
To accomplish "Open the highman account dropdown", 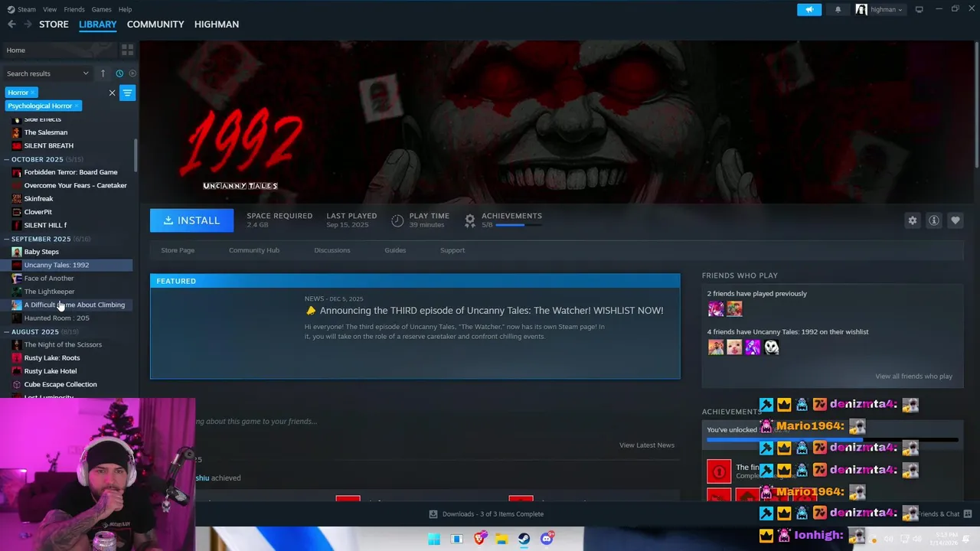I will 880,9.
